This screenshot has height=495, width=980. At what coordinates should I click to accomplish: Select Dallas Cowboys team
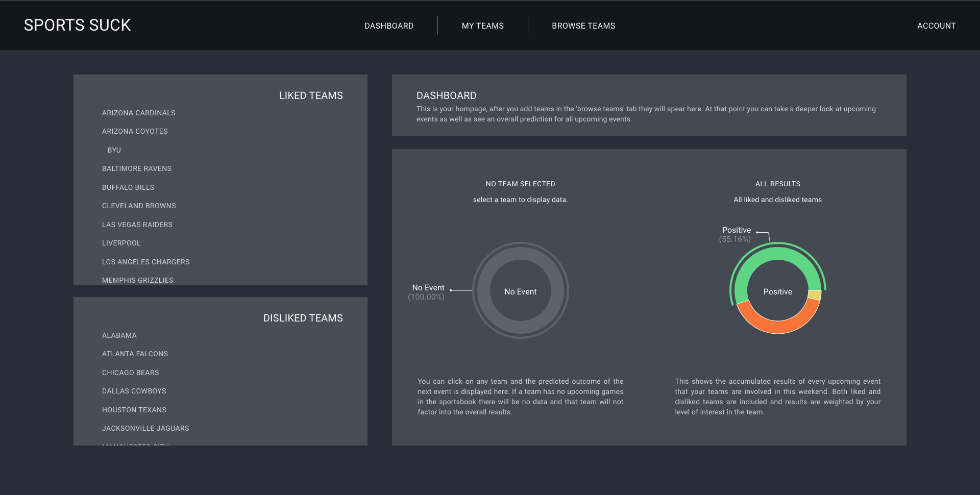coord(134,391)
